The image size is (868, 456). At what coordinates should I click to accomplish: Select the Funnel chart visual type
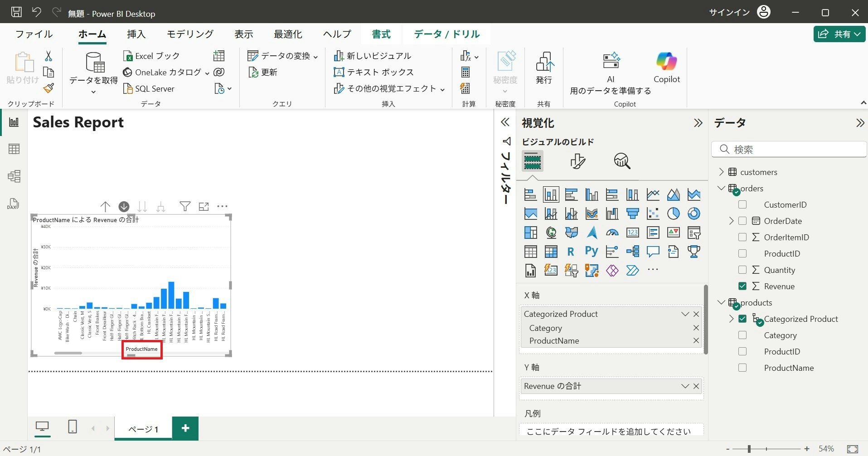pyautogui.click(x=633, y=213)
